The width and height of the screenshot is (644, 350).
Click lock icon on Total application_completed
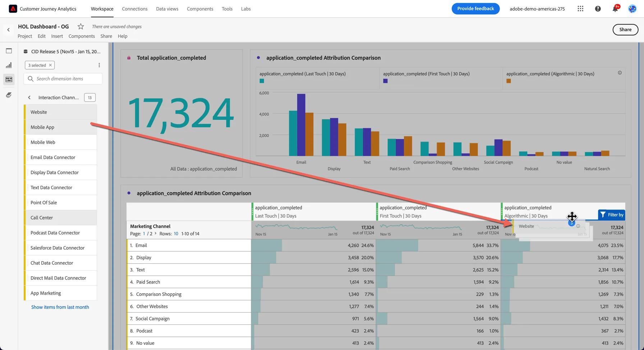(129, 57)
